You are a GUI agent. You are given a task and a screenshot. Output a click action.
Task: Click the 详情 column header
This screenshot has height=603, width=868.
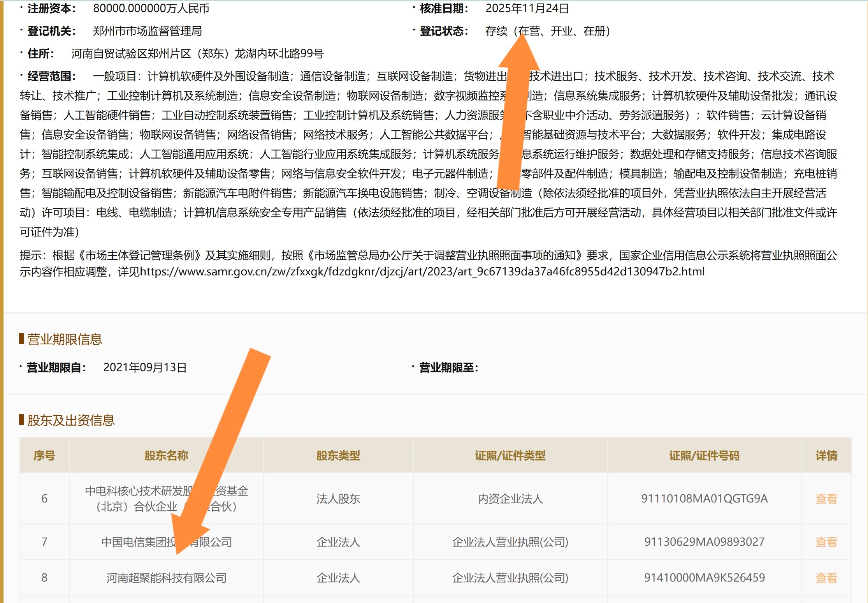(826, 455)
